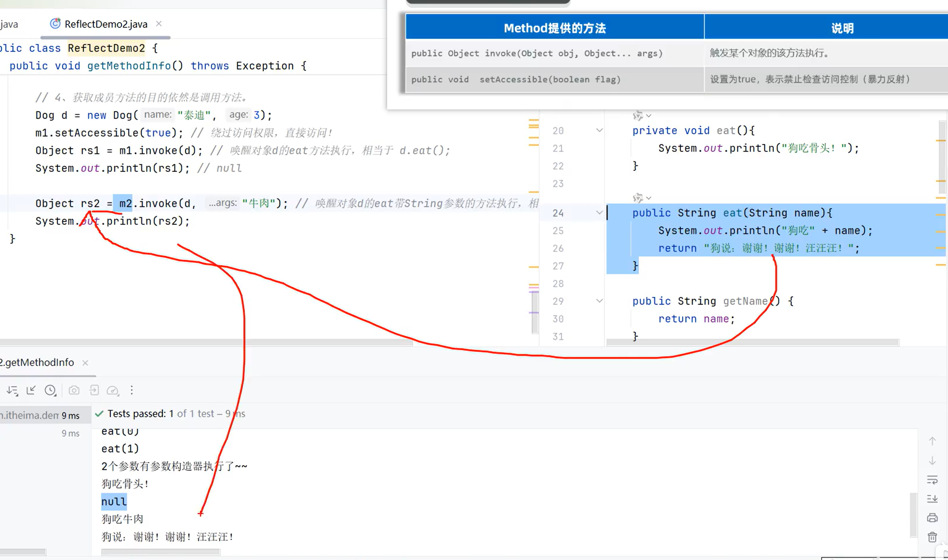
Task: Click the usages hint icon above line 24
Action: pos(638,198)
